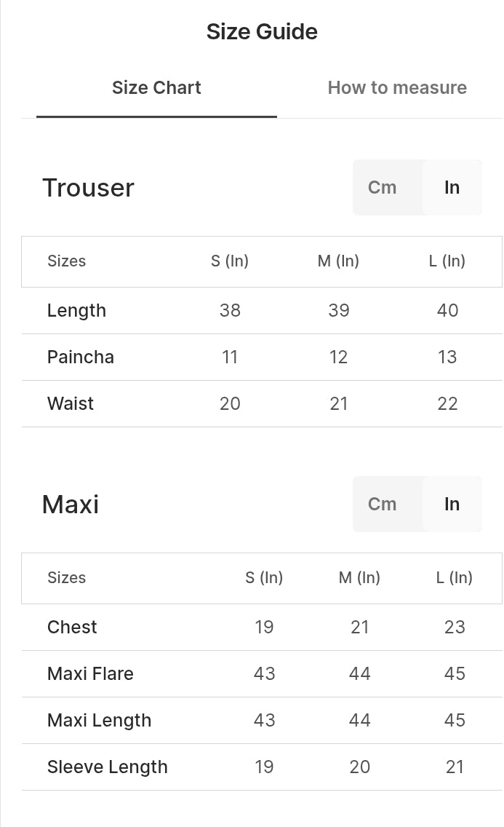
Task: Select In unit for Maxi chart
Action: 452,504
